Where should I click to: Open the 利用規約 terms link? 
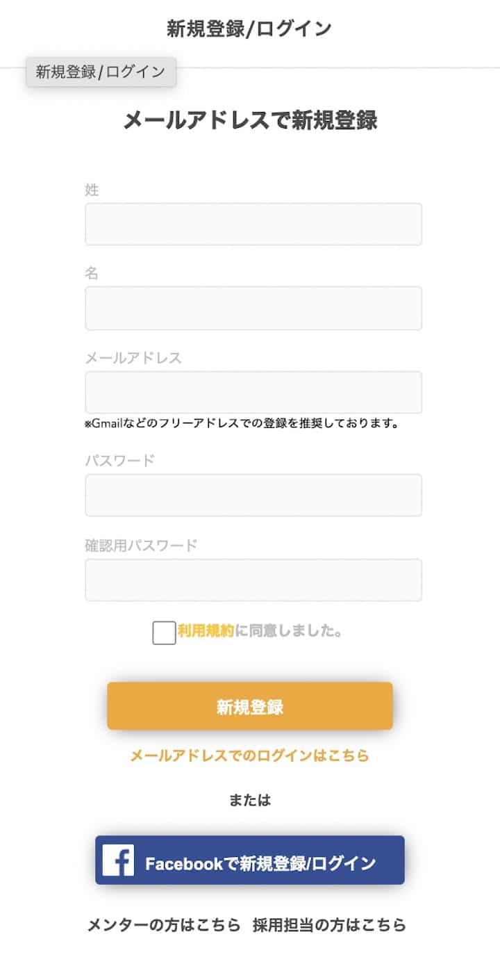[206, 631]
